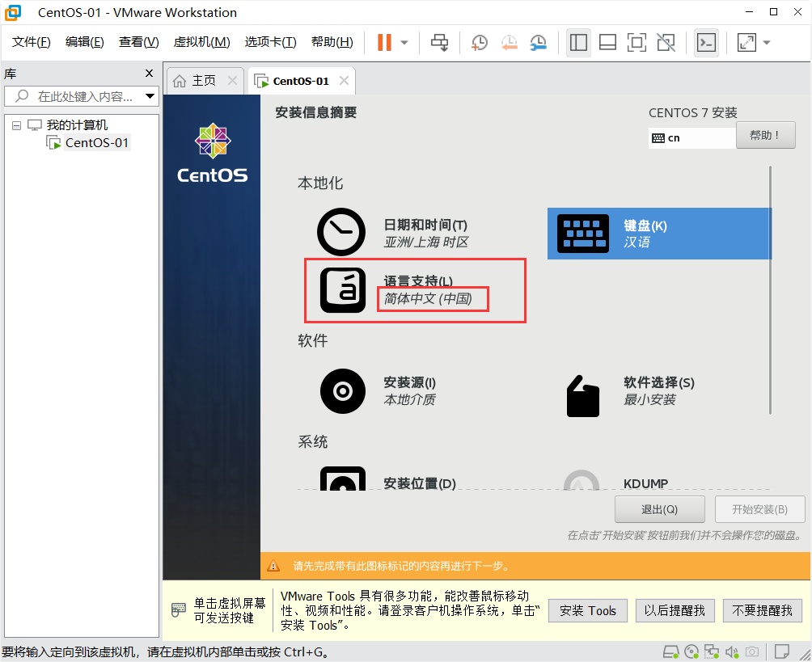
Task: Click the cn keyboard layout indicator
Action: 691,138
